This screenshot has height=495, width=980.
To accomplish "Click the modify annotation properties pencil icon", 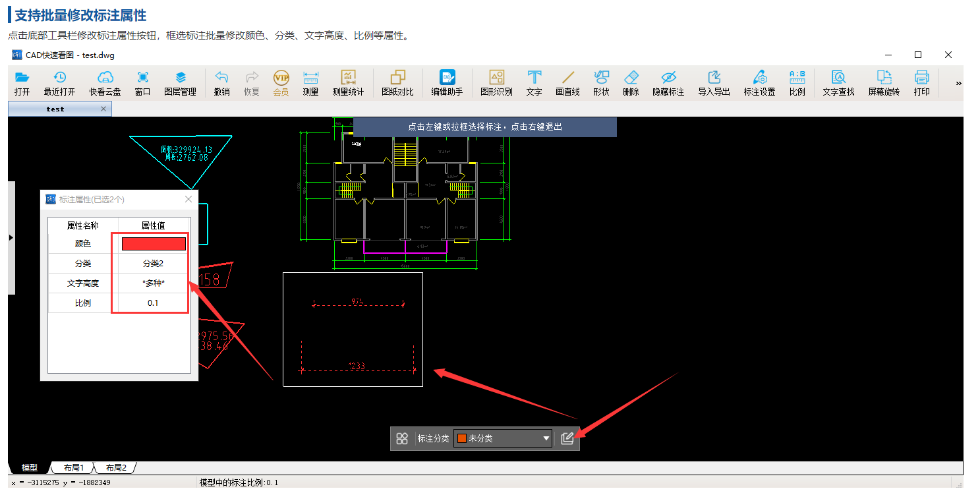I will coord(567,438).
